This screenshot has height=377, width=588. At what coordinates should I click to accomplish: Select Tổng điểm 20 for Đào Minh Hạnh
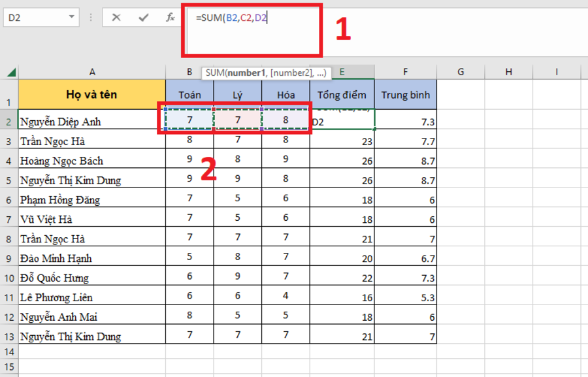[x=342, y=256]
